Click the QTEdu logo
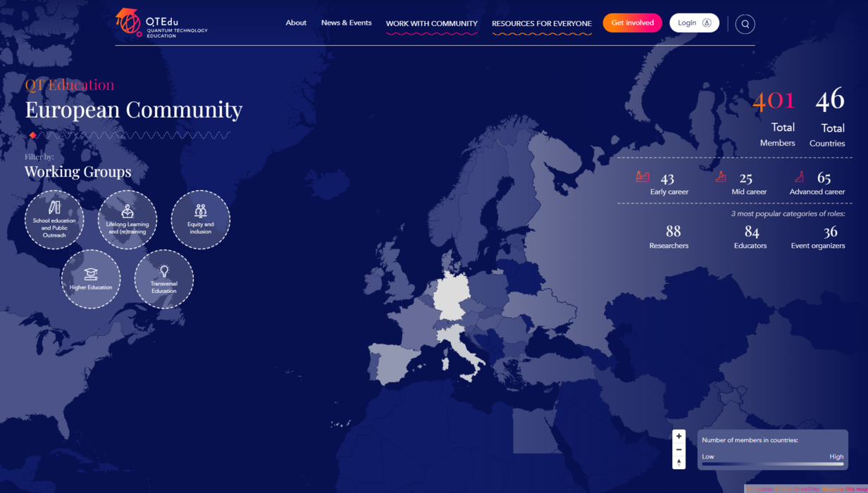This screenshot has width=868, height=493. coord(161,23)
